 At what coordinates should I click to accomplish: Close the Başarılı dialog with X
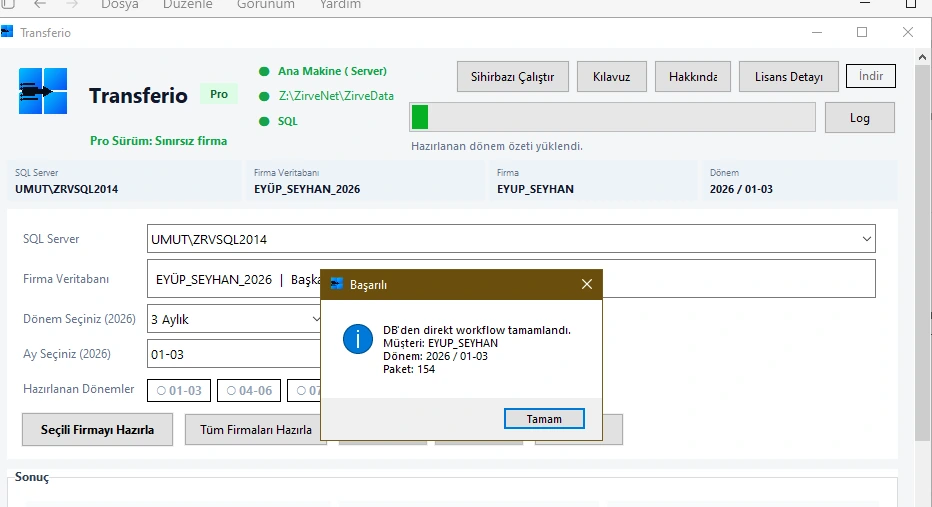(x=587, y=284)
